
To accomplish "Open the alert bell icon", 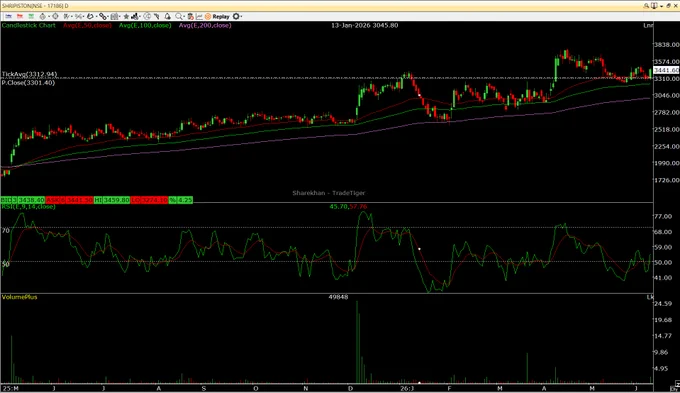I will pyautogui.click(x=167, y=16).
